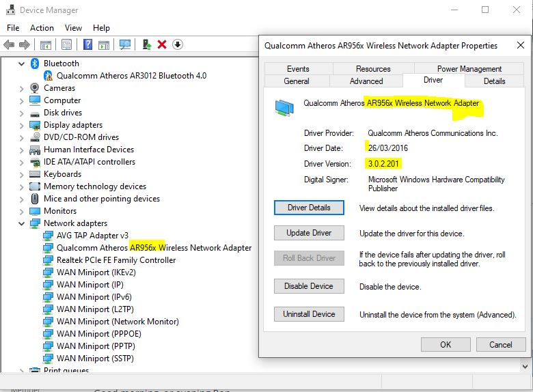Image resolution: width=533 pixels, height=392 pixels.
Task: Expand the Computer tree node
Action: pos(21,101)
